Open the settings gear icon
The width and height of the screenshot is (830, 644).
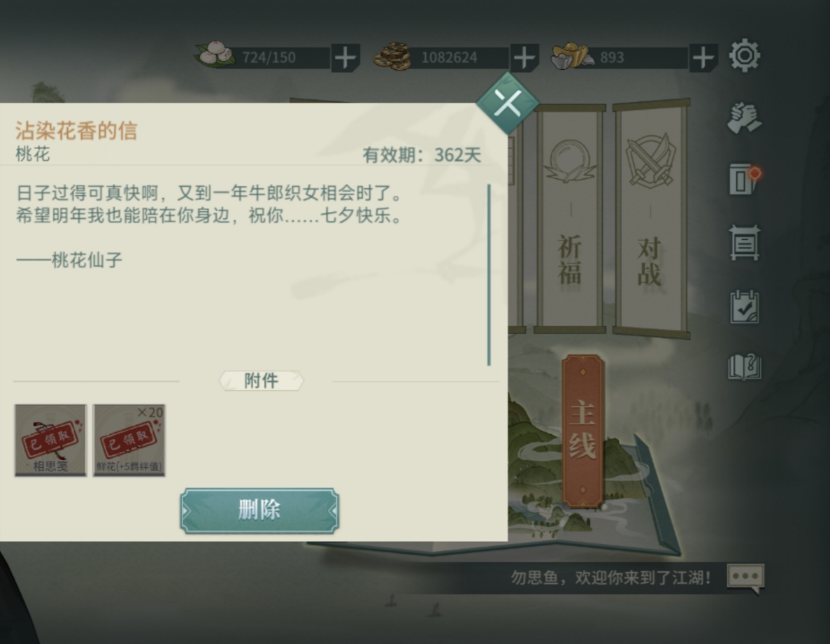tap(744, 55)
